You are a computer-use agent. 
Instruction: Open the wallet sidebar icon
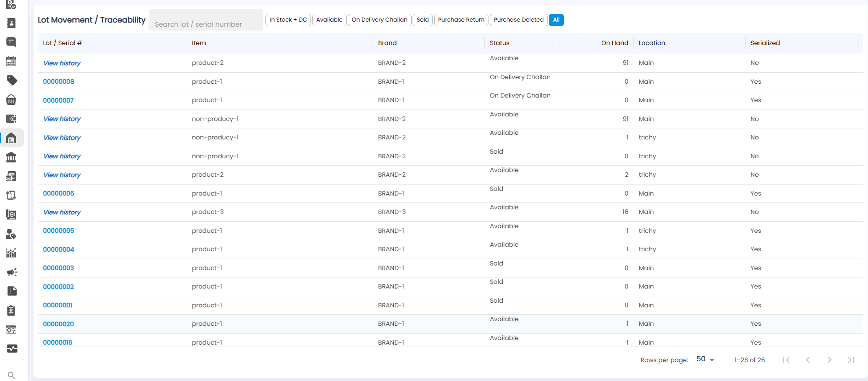coord(11,119)
